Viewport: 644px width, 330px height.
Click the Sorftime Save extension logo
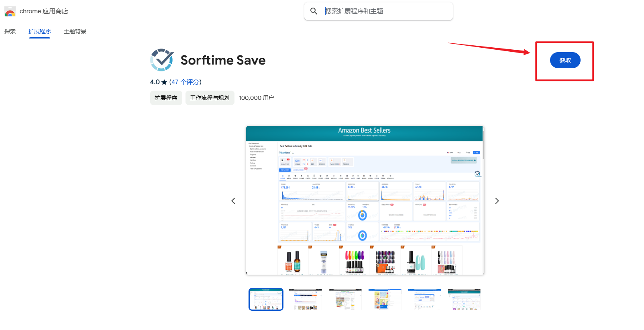tap(162, 60)
